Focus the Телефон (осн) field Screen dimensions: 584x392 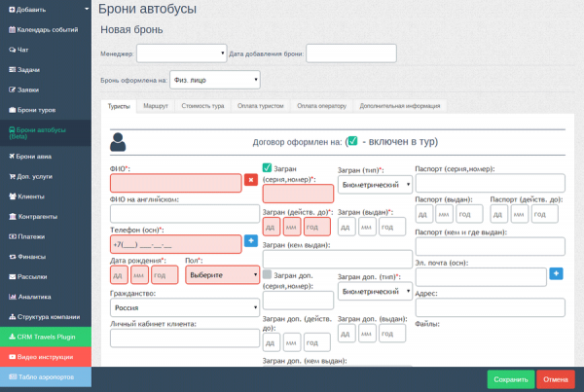coord(176,244)
